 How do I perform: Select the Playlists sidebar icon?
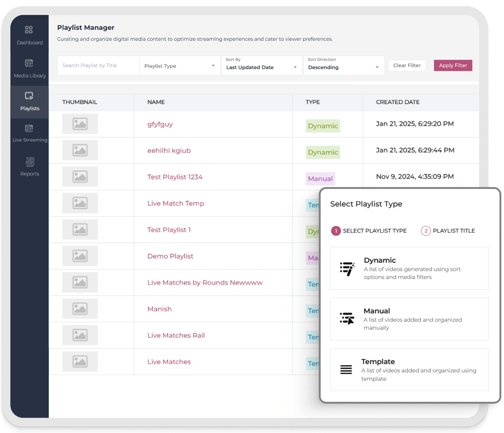(29, 96)
